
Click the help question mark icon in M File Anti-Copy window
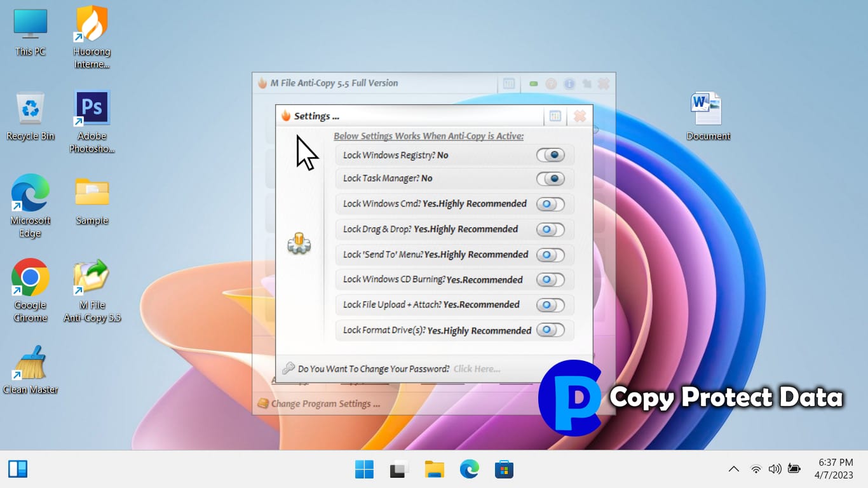point(551,83)
